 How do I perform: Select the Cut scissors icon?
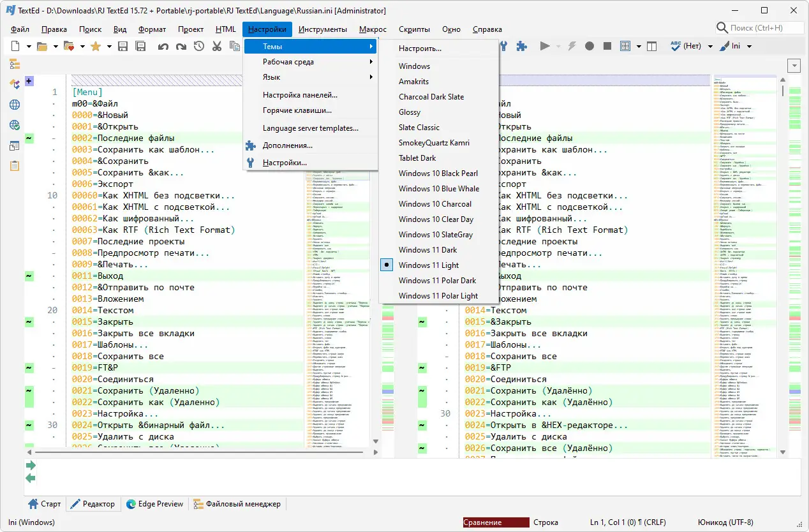coord(217,46)
